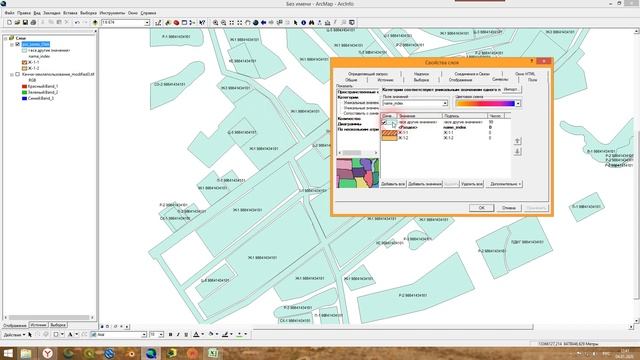Image resolution: width=640 pixels, height=360 pixels.
Task: Activate the Identify tool
Action: tap(303, 22)
